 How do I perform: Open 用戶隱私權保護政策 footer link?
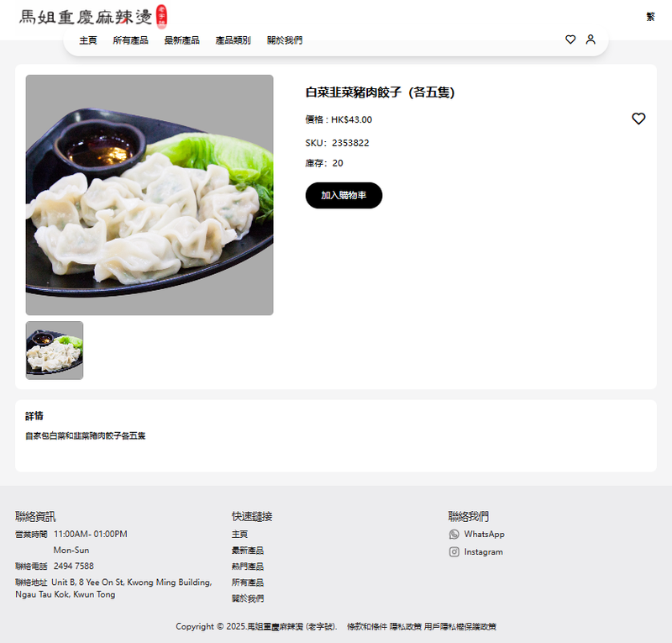click(459, 626)
